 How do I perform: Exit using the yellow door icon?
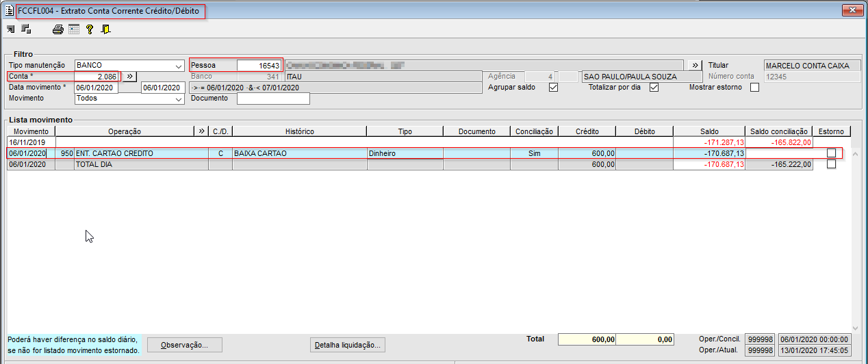pos(105,29)
